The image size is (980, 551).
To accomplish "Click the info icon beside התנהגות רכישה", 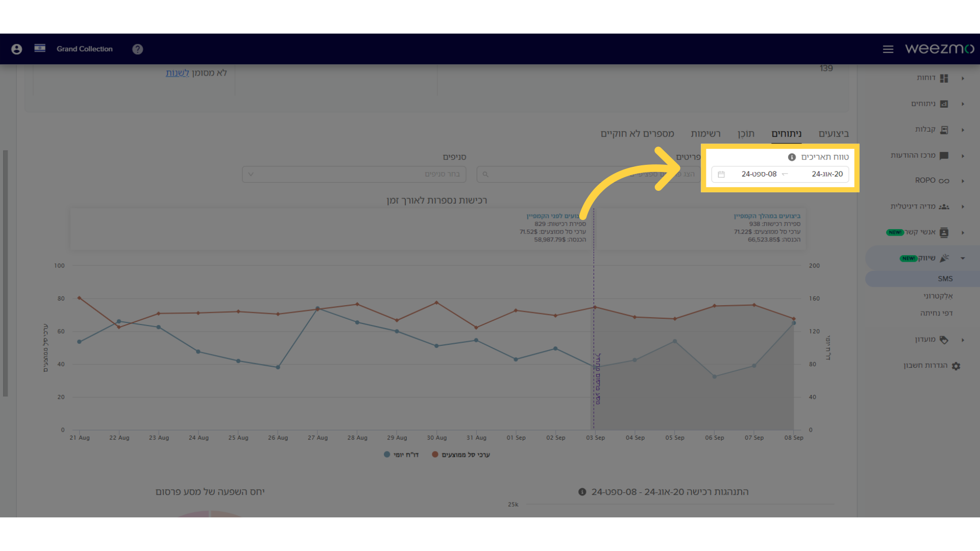I will pyautogui.click(x=582, y=492).
